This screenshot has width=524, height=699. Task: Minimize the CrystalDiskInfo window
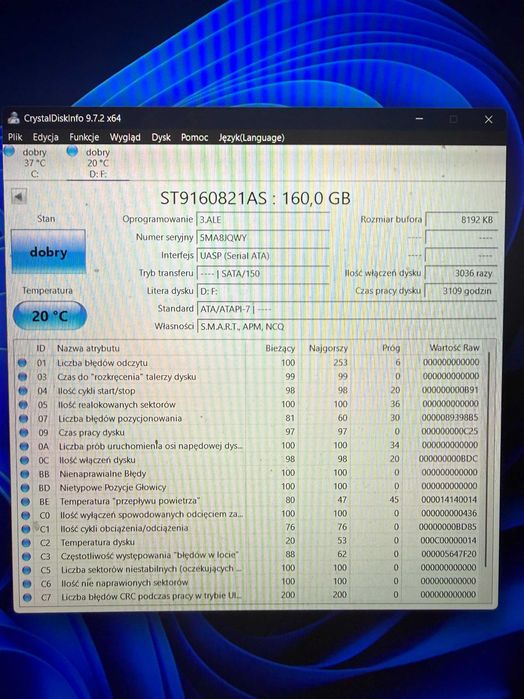click(x=419, y=119)
